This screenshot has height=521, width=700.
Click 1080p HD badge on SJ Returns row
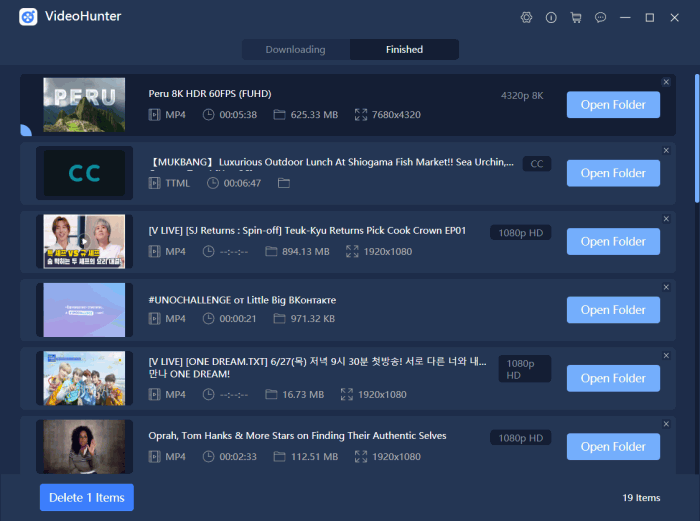(521, 233)
